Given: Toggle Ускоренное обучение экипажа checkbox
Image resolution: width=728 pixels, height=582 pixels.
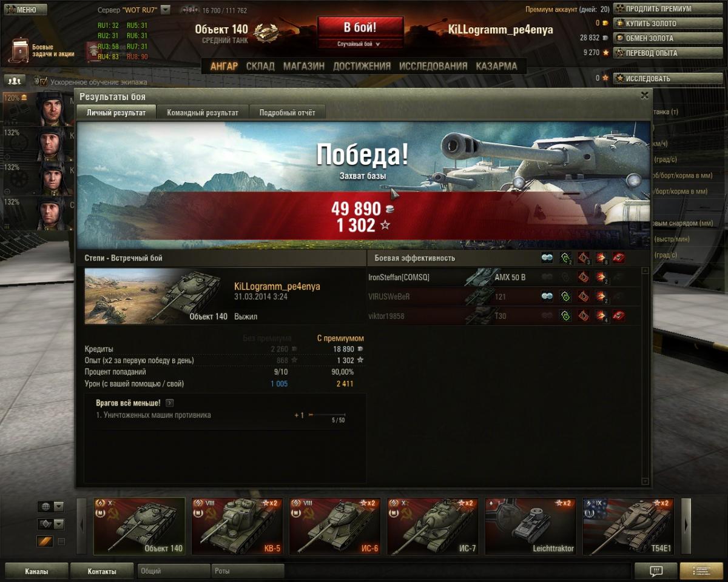Looking at the screenshot, I should [x=43, y=81].
